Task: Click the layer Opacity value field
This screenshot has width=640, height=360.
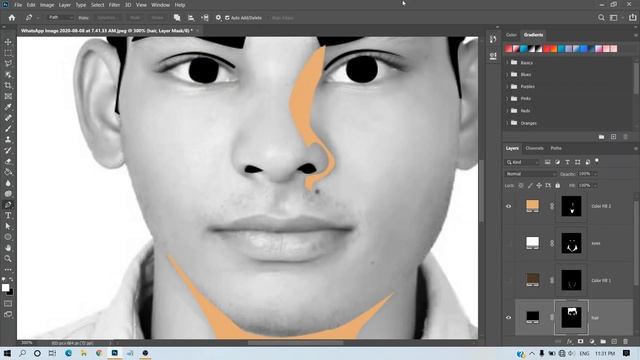Action: [x=584, y=174]
